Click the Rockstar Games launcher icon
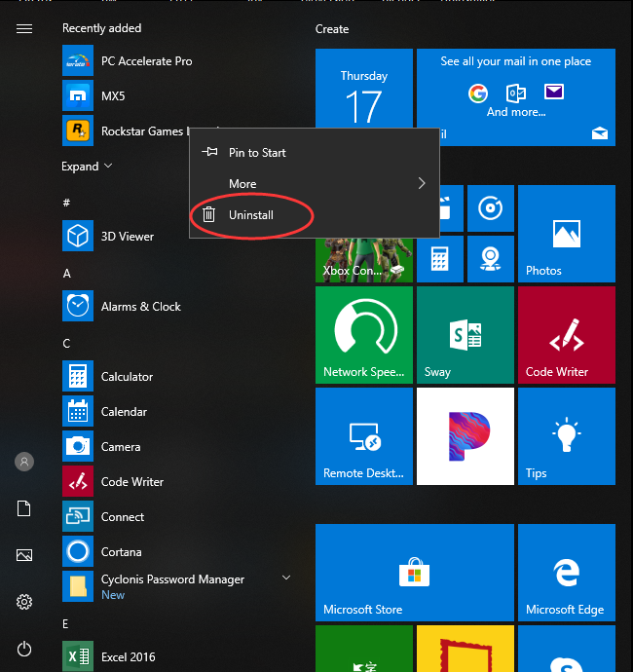Screen dimensions: 633x672 78,131
